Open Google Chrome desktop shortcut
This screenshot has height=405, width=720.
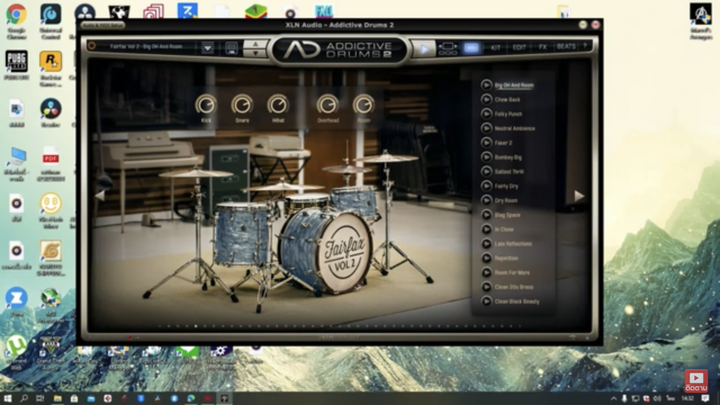pyautogui.click(x=17, y=20)
